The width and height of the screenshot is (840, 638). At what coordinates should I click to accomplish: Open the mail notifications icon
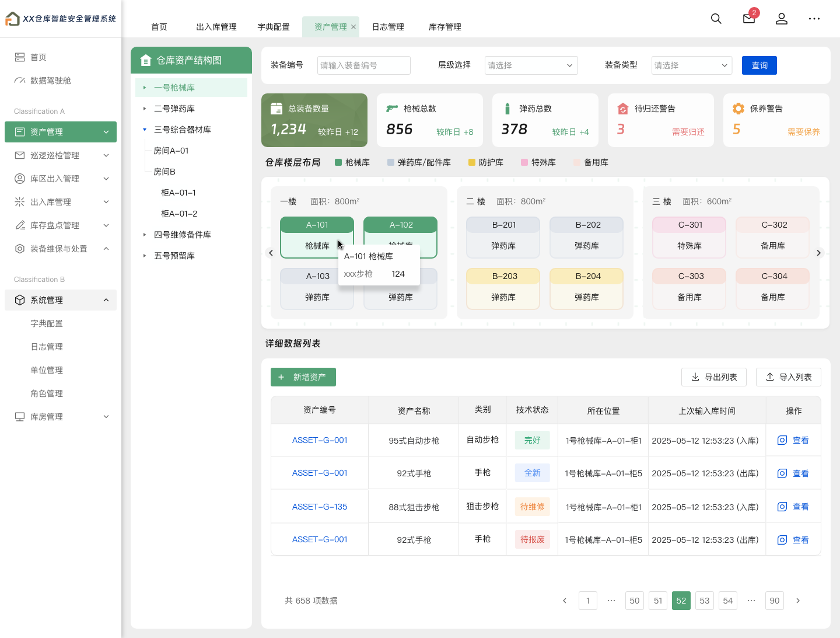pyautogui.click(x=749, y=19)
